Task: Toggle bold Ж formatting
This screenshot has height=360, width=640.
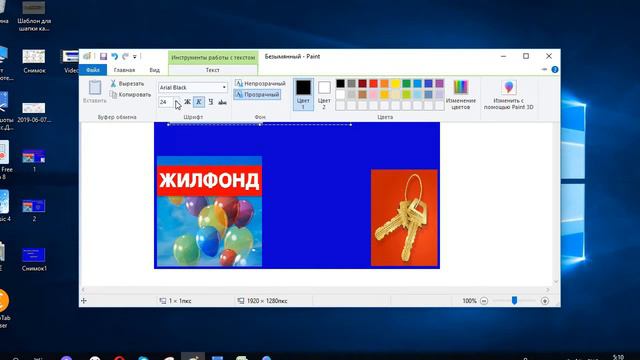Action: point(187,102)
